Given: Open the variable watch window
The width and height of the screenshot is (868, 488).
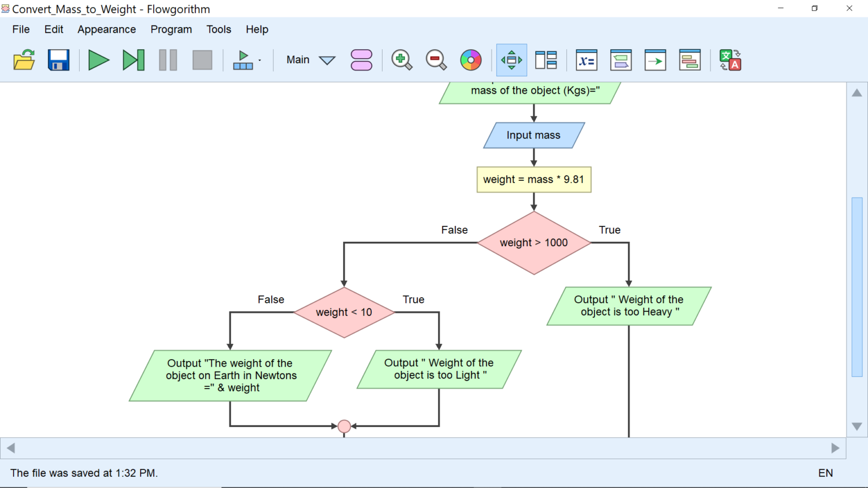Looking at the screenshot, I should pos(587,60).
